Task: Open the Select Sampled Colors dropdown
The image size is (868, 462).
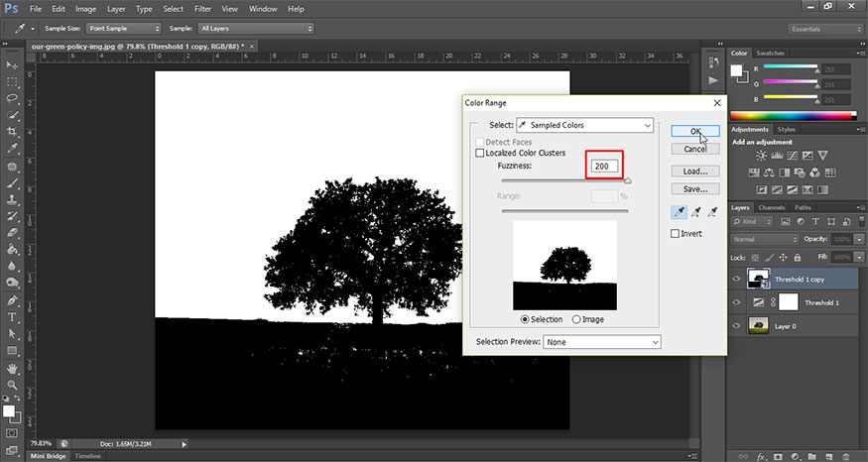Action: (x=585, y=125)
